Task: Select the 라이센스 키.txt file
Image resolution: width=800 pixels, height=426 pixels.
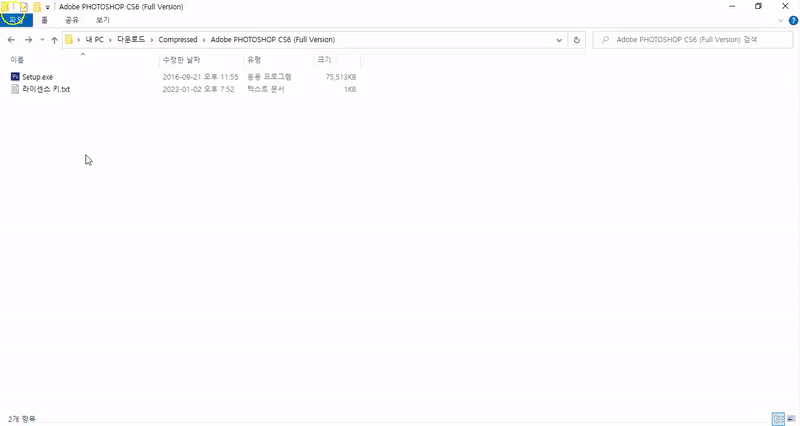Action: [x=46, y=89]
